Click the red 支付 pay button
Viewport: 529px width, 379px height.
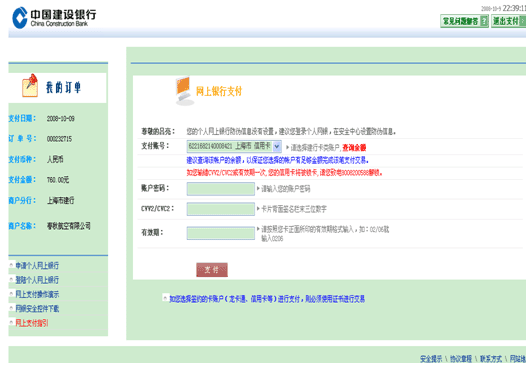click(212, 270)
